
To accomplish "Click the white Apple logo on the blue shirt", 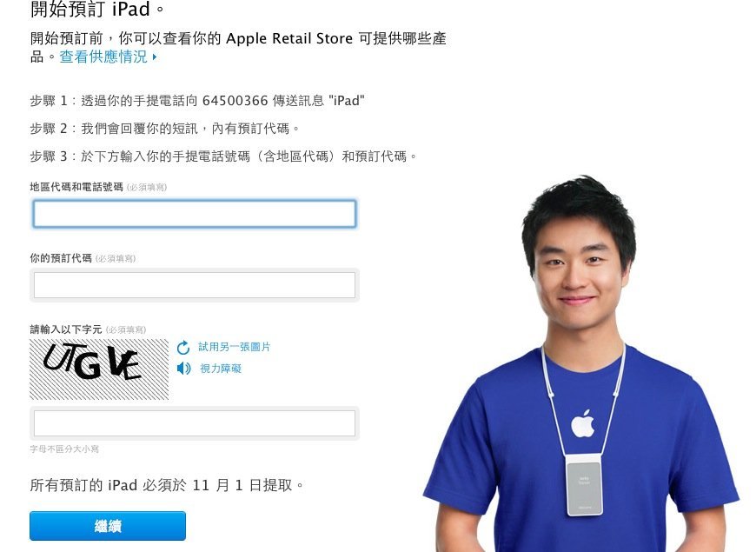I will tap(583, 423).
